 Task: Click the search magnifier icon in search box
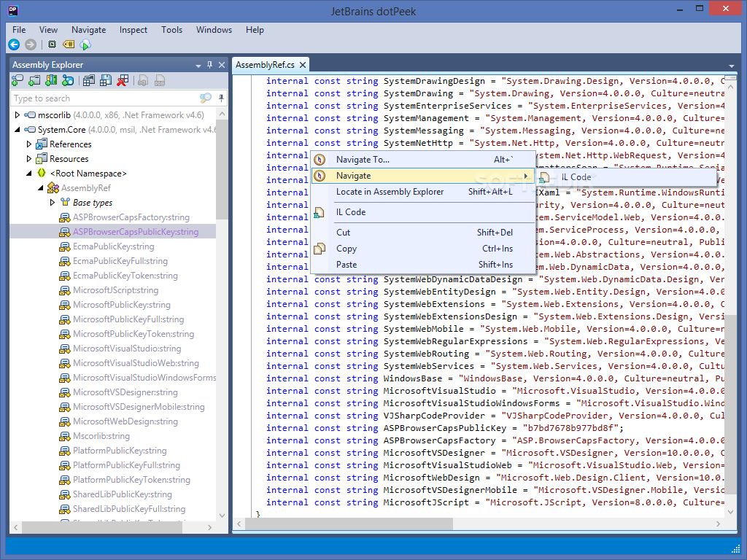click(x=205, y=98)
